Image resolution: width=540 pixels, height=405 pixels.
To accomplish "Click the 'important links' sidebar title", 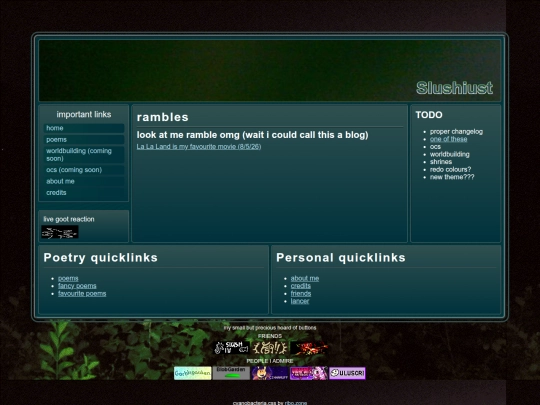I will tap(84, 114).
